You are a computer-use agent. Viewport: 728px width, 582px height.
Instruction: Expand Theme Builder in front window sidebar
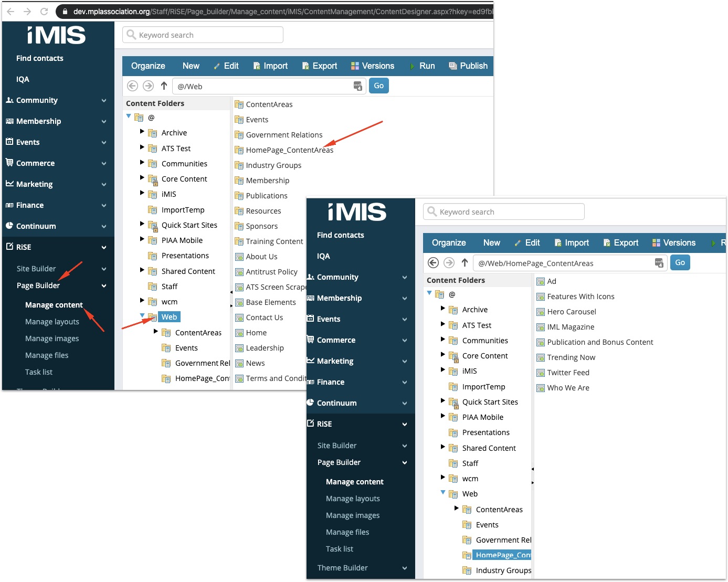405,568
